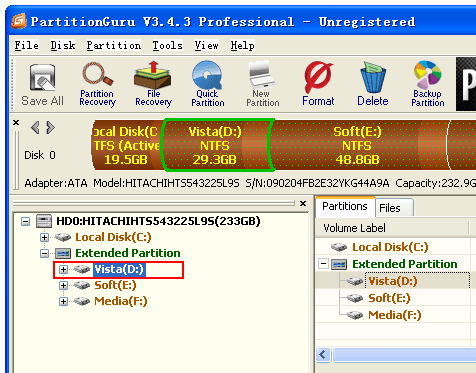Open the Help menu
The width and height of the screenshot is (476, 373).
coord(242,45)
